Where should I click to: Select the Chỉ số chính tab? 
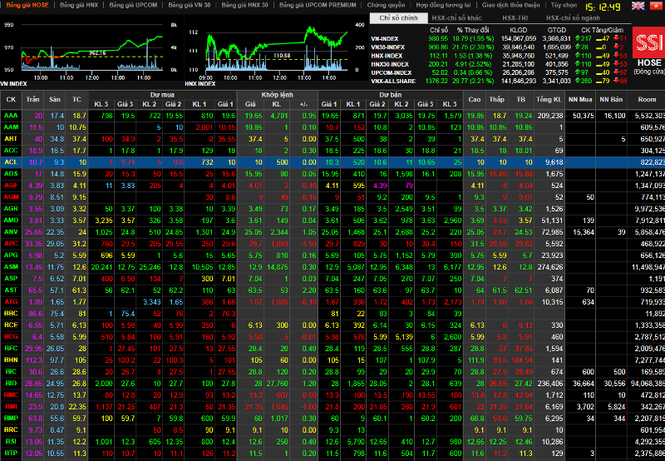coord(399,18)
